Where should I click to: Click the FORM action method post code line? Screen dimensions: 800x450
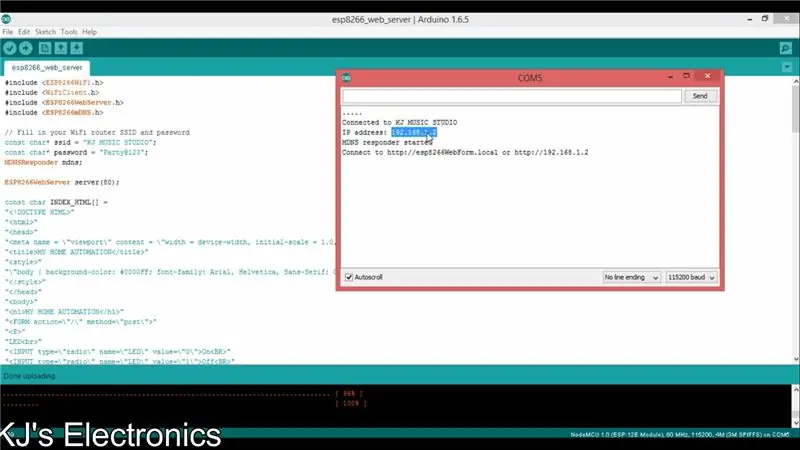pos(81,322)
